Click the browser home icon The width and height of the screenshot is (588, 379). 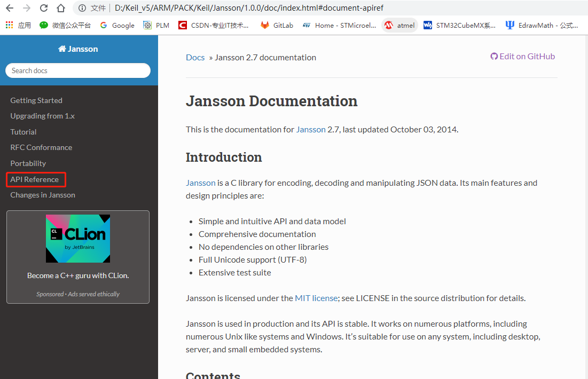(x=60, y=8)
